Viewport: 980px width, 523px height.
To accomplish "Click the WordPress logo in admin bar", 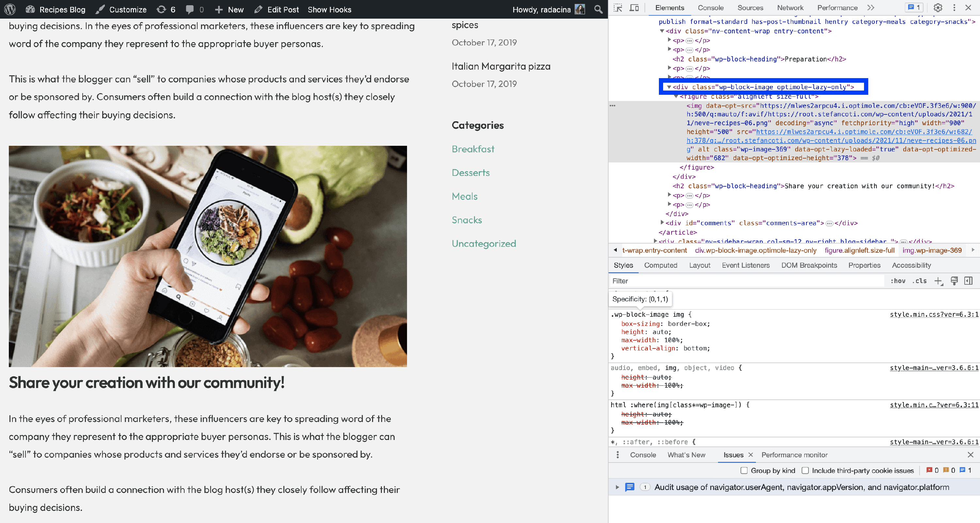I will [x=10, y=9].
